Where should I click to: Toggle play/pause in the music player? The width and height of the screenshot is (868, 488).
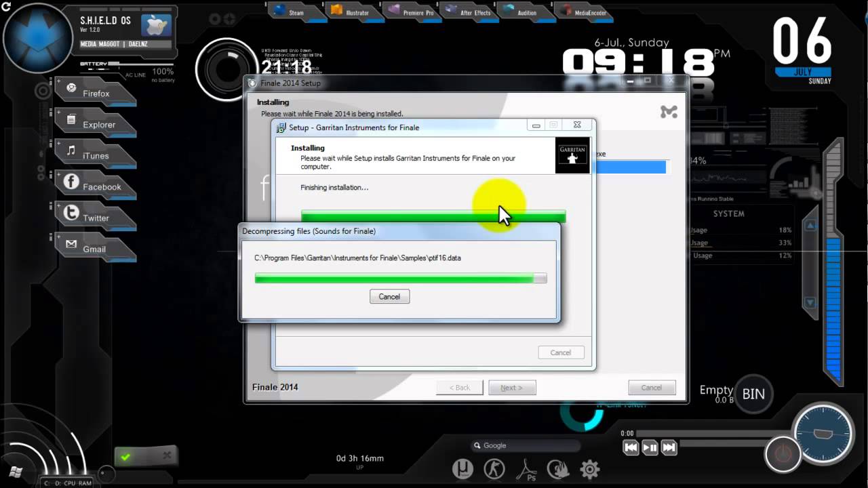[x=650, y=447]
